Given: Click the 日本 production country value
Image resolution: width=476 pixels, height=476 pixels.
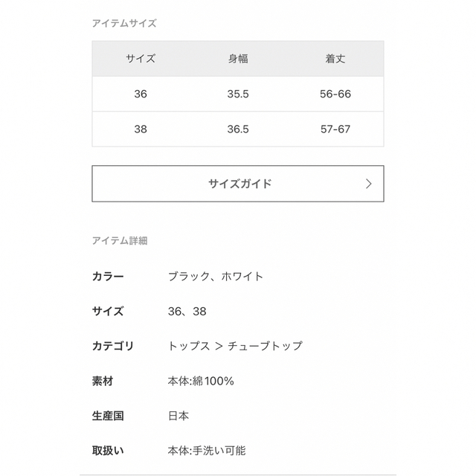Looking at the screenshot, I should [178, 416].
